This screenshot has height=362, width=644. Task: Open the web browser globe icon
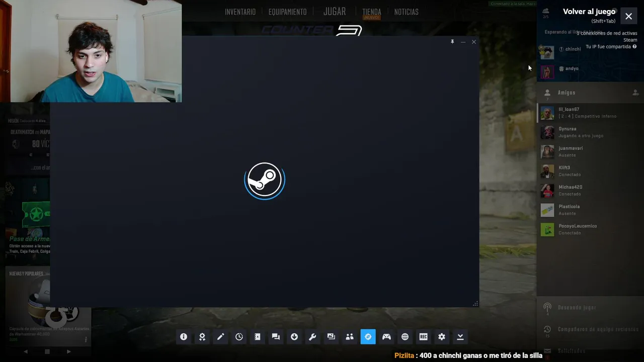point(405,337)
